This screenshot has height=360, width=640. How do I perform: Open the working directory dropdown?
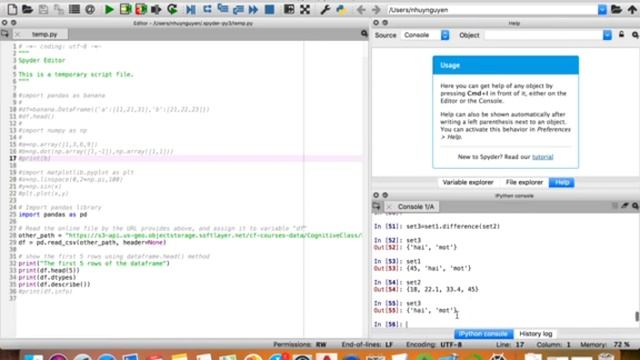click(602, 10)
